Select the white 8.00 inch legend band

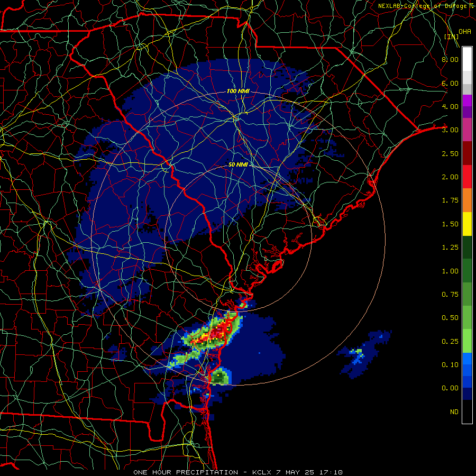[467, 59]
